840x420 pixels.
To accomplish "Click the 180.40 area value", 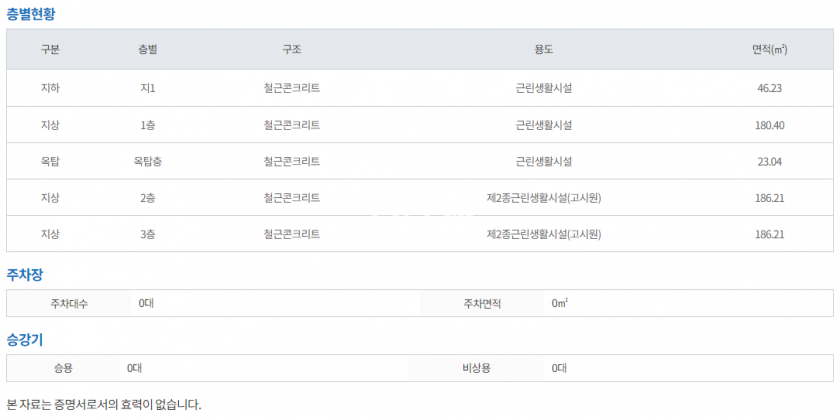I will [769, 125].
